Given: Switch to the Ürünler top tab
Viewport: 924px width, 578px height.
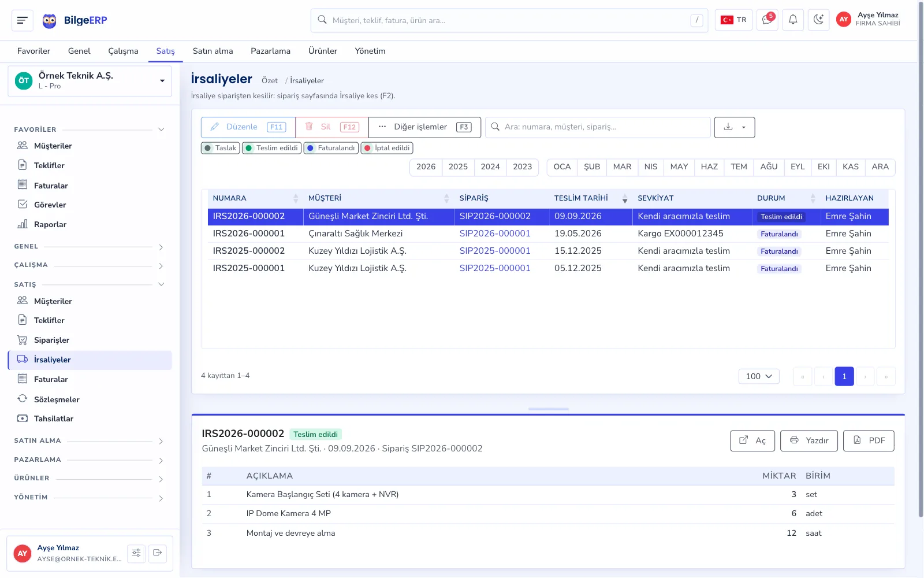Looking at the screenshot, I should coord(323,51).
